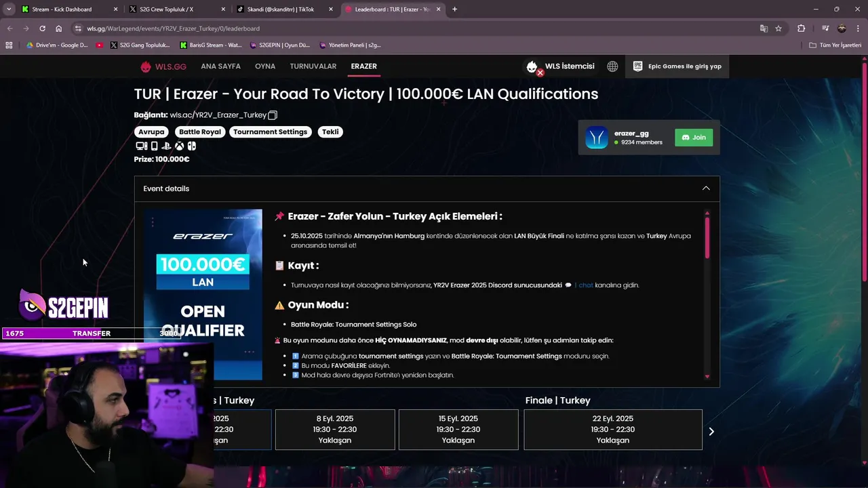Switch to the Skandi TikTok tab

tap(283, 9)
